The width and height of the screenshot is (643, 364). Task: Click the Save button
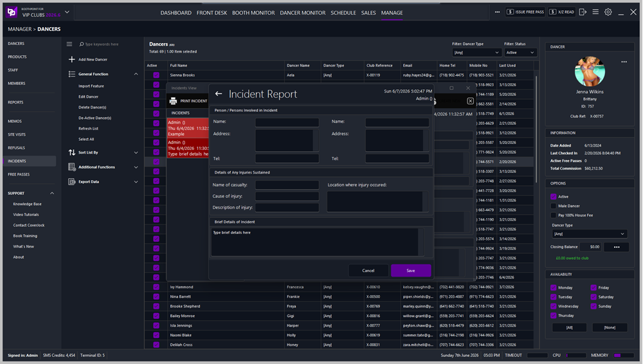tap(411, 271)
